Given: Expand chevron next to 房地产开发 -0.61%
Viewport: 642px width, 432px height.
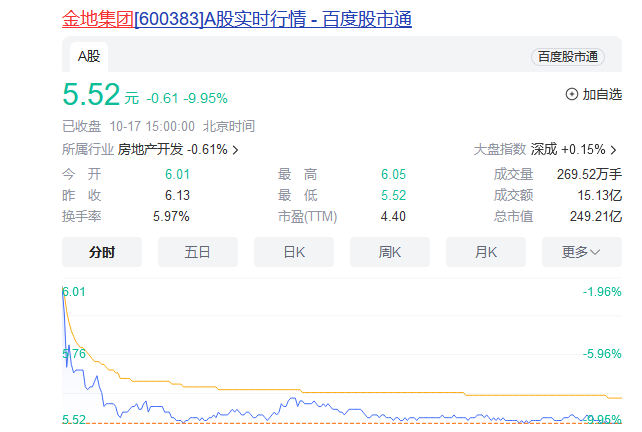Looking at the screenshot, I should click(x=235, y=150).
